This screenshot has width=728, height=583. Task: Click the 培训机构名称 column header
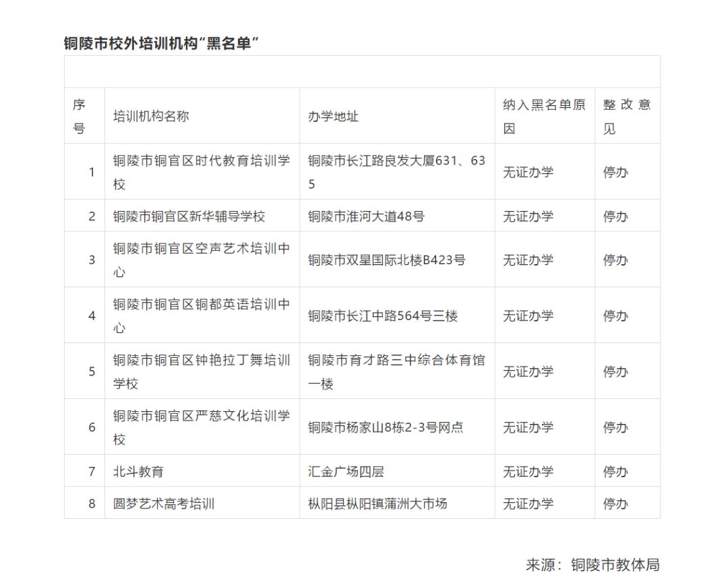(x=202, y=115)
